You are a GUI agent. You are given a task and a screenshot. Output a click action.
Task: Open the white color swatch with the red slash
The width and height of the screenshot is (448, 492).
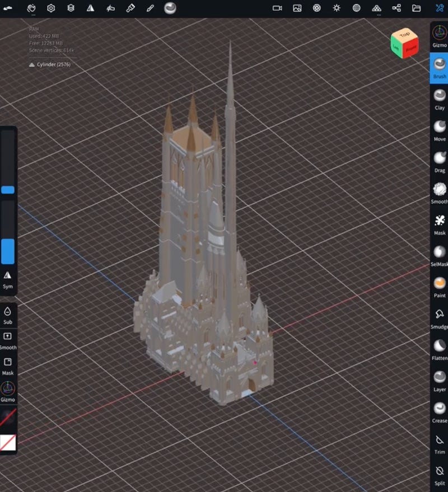[7, 442]
